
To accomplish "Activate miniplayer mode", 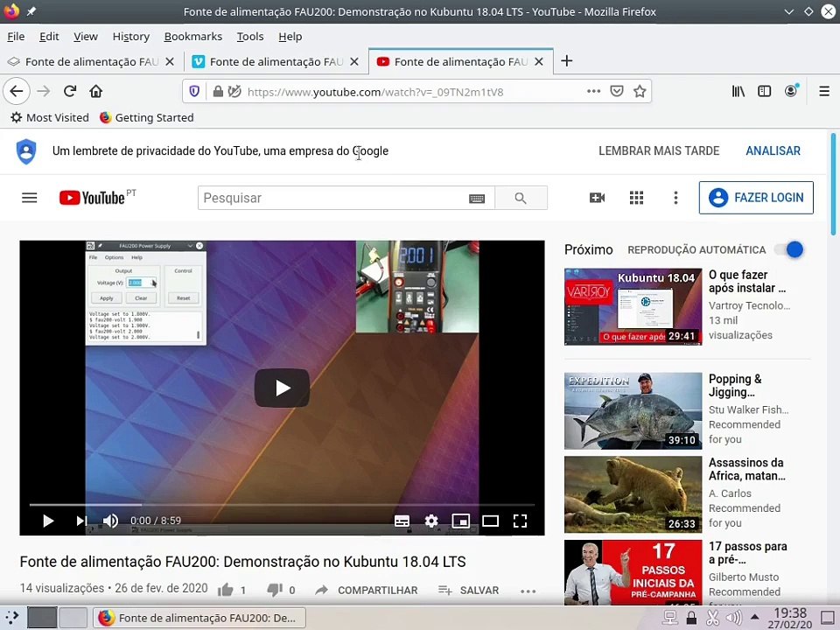I will click(461, 521).
